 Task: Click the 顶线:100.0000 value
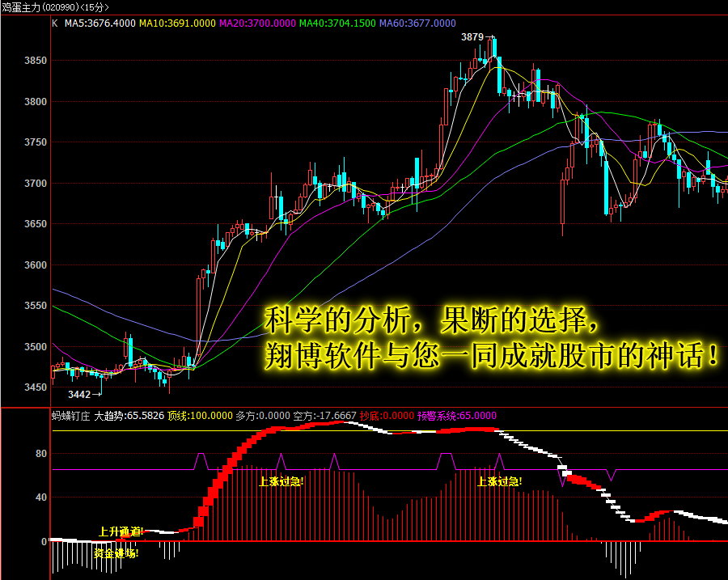point(200,416)
